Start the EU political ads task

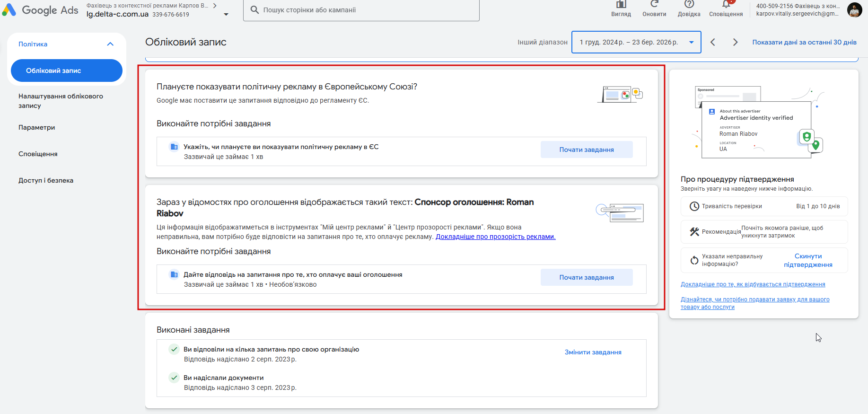[587, 150]
